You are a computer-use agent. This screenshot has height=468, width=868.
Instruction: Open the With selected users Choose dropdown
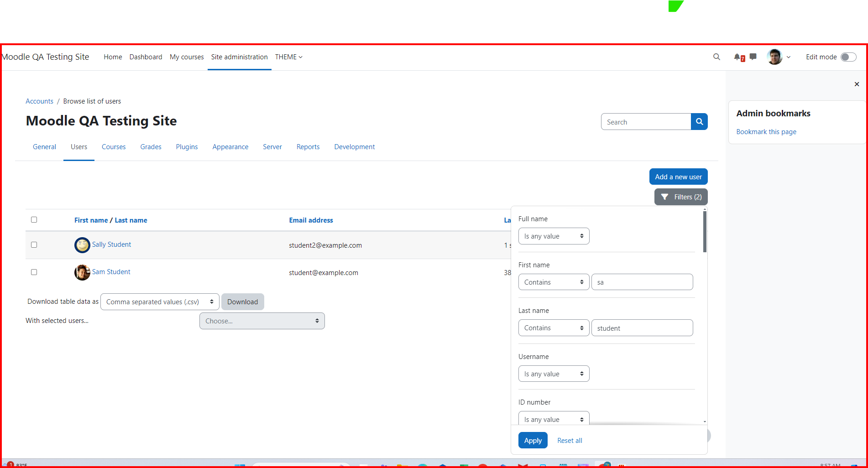pyautogui.click(x=262, y=321)
